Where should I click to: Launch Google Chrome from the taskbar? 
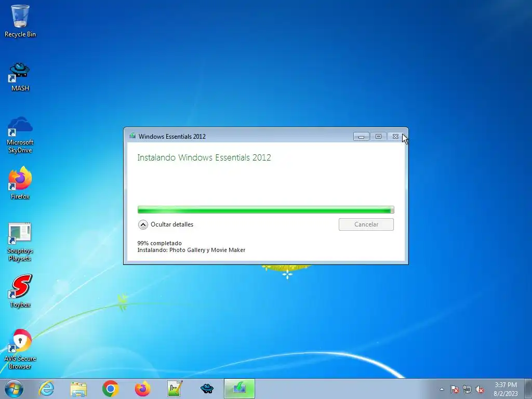[x=110, y=389]
